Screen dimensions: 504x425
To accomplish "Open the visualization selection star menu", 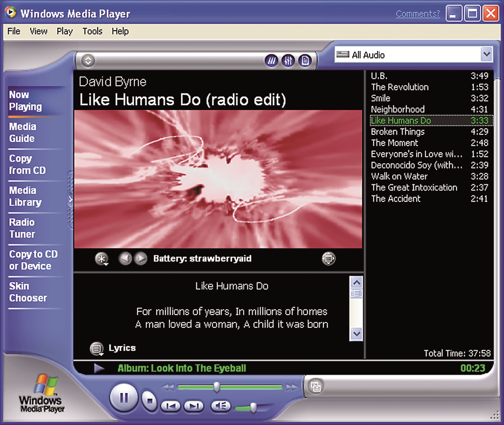I will [x=101, y=259].
